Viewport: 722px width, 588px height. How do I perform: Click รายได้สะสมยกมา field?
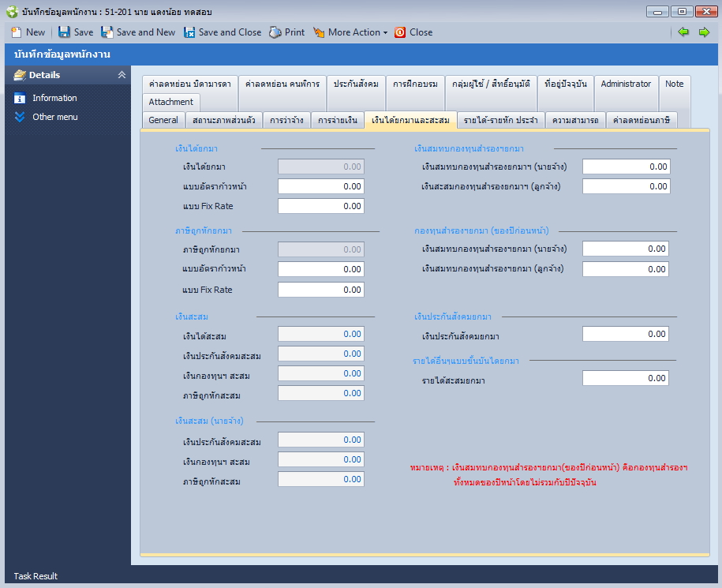[625, 378]
